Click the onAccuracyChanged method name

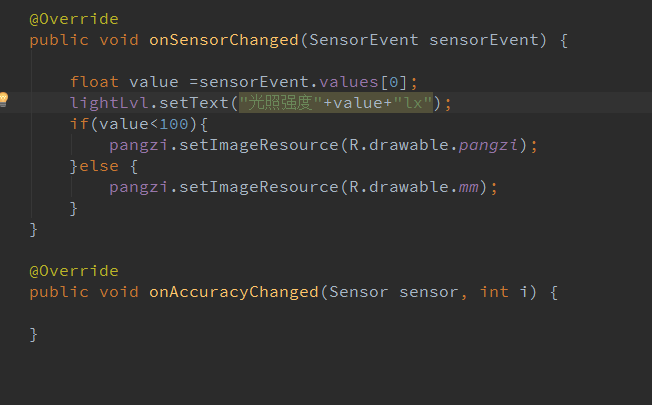click(x=234, y=292)
